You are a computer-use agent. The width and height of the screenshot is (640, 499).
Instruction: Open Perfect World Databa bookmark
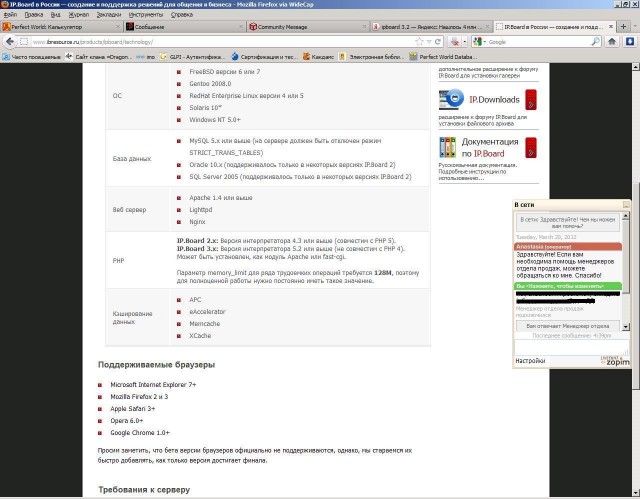pyautogui.click(x=443, y=57)
